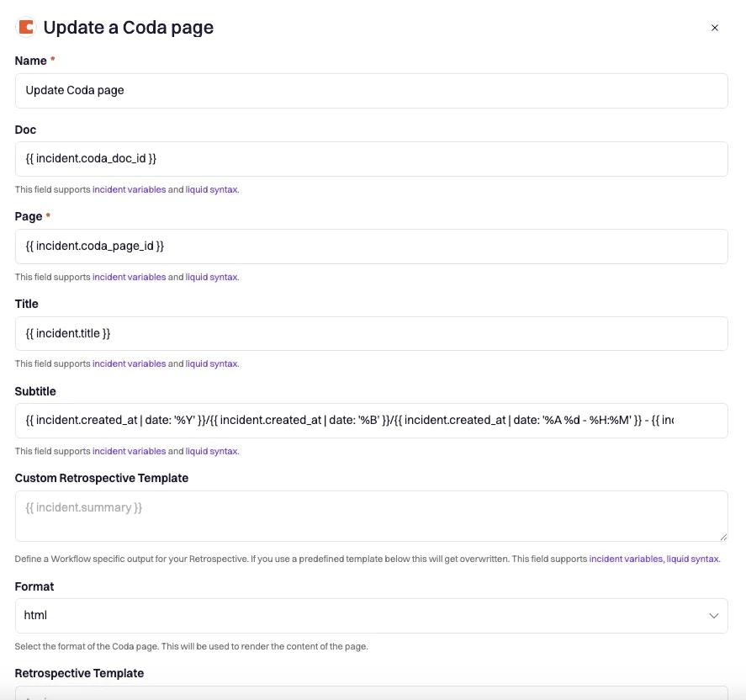The height and width of the screenshot is (700, 746).
Task: Click the Subtitle field label
Action: click(35, 391)
